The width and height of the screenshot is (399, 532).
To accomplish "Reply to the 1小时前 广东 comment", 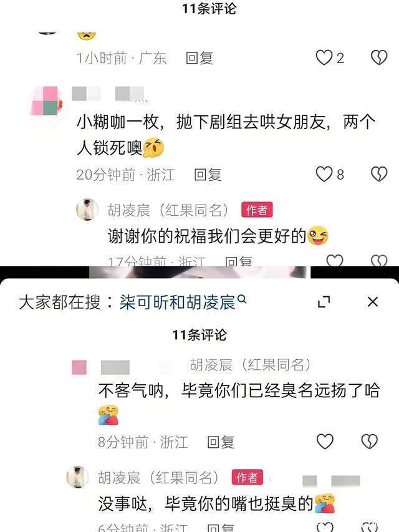I will click(x=199, y=58).
